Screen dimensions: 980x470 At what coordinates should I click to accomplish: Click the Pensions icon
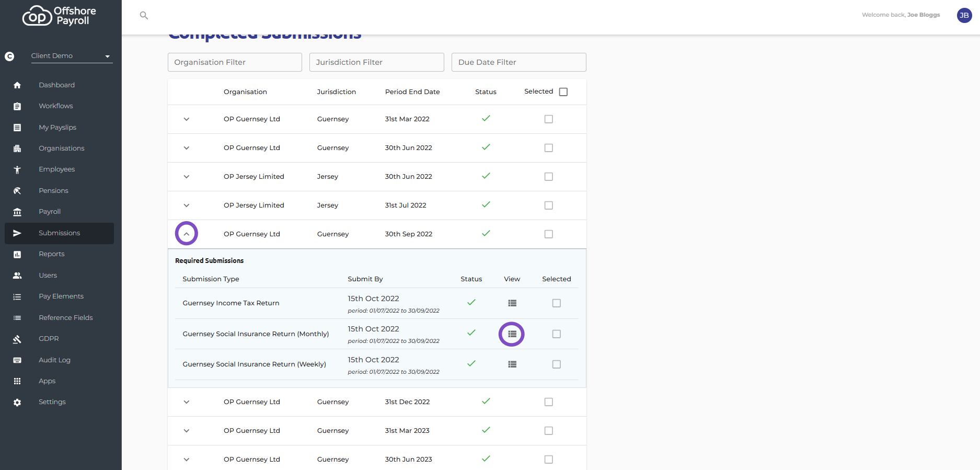(x=17, y=191)
